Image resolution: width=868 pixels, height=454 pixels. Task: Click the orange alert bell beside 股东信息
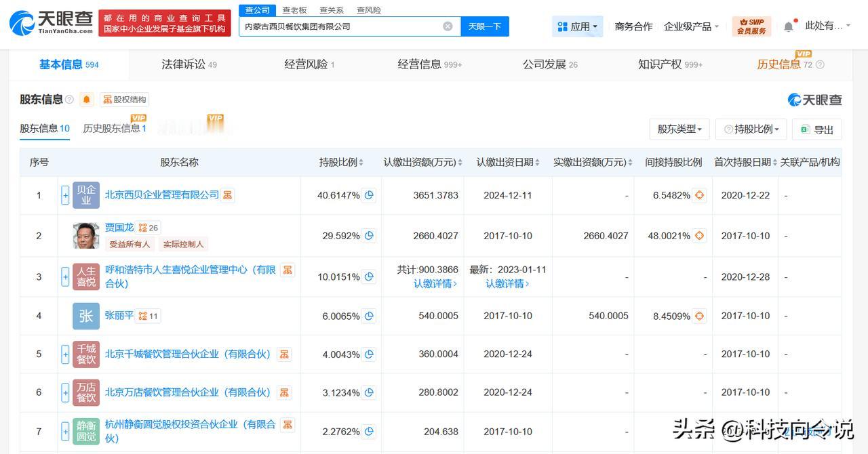click(x=87, y=100)
